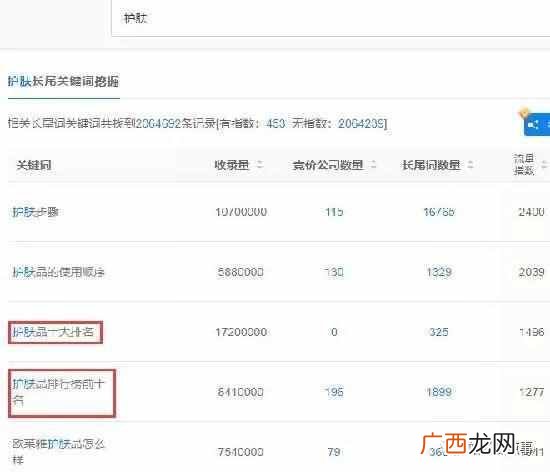Select the traffic index value 2039

(x=531, y=272)
